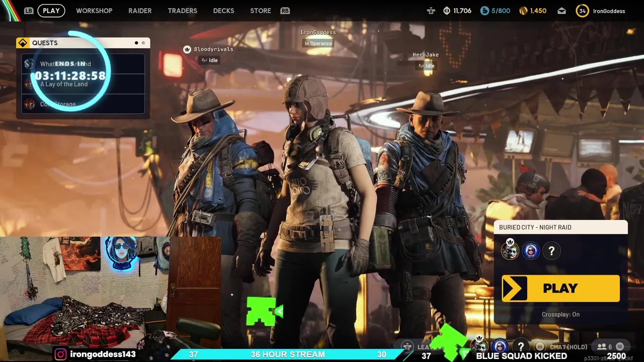The height and width of the screenshot is (362, 644).
Task: Click the CHAT (HOLD) label
Action: (x=569, y=346)
